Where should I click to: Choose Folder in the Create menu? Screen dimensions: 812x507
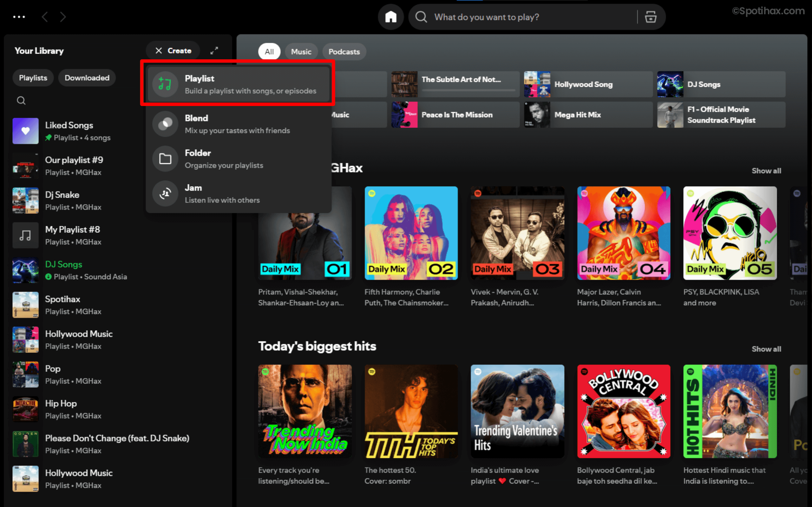click(239, 159)
